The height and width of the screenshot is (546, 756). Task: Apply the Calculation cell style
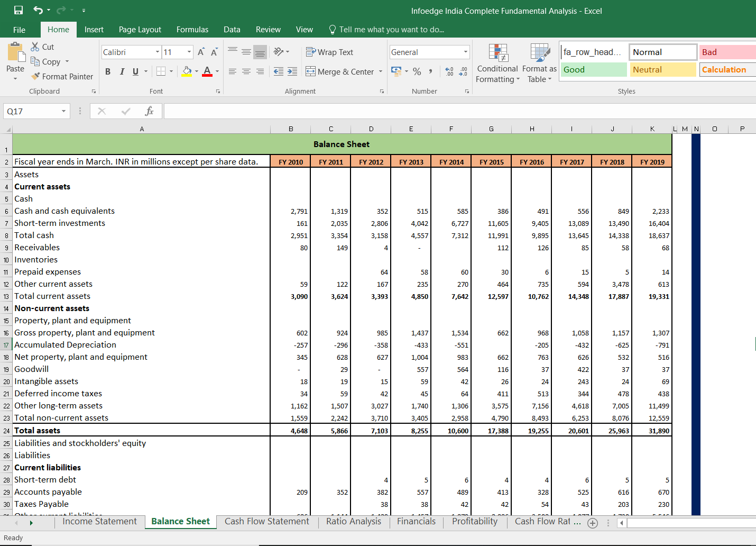click(x=728, y=69)
